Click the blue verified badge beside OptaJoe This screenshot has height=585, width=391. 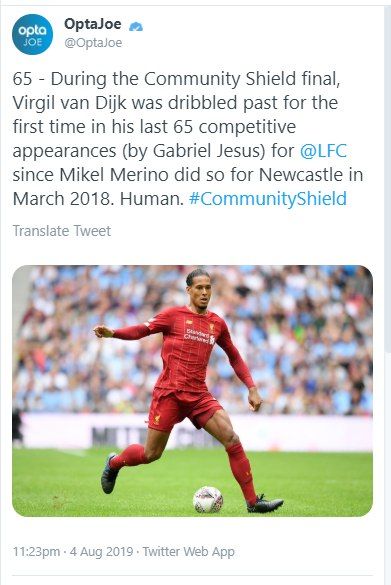[x=136, y=26]
